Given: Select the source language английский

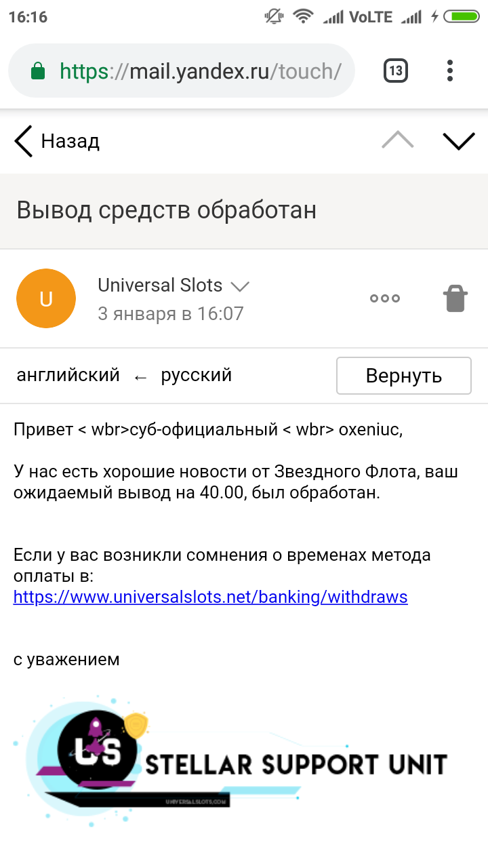Looking at the screenshot, I should point(68,375).
